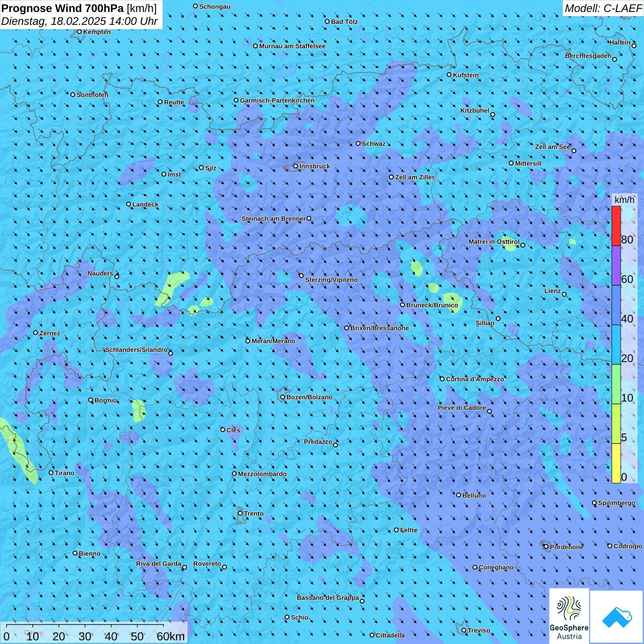
Task: Click the yellow 0–5 legend color
Action: pyautogui.click(x=616, y=463)
